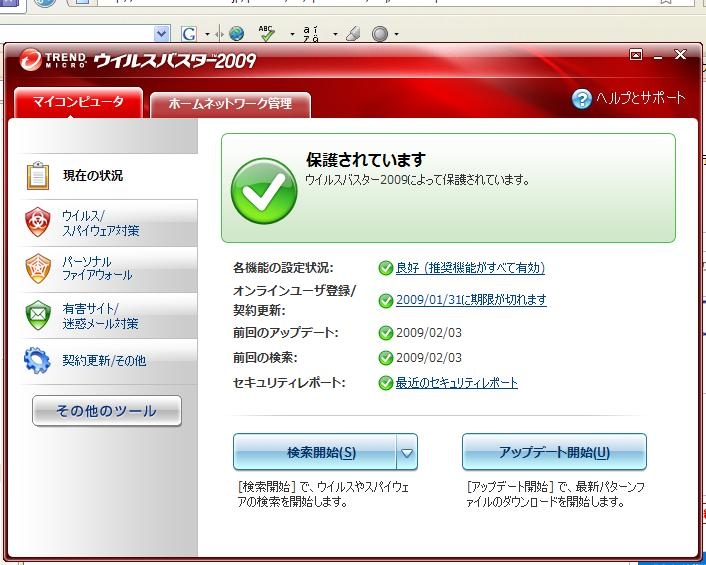
Task: Open the G search icon dropdown arrow
Action: point(207,34)
